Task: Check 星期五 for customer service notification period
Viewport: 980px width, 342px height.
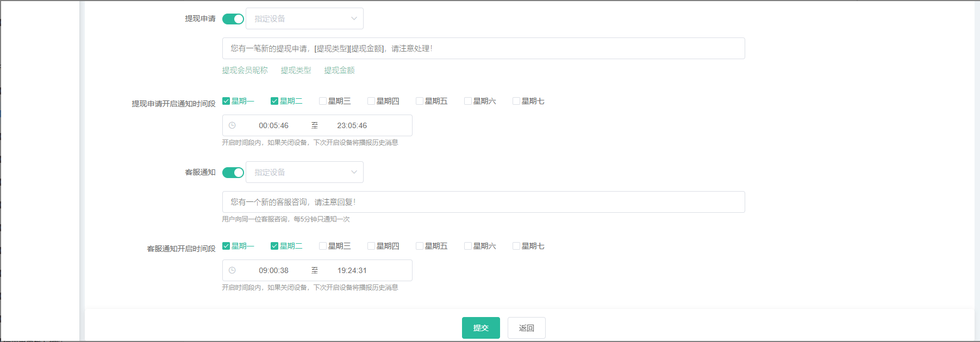Action: 420,246
